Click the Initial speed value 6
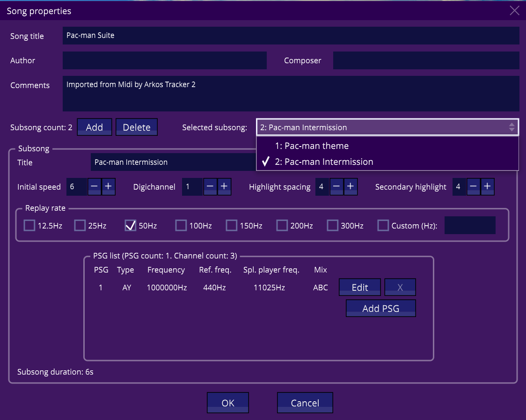The height and width of the screenshot is (420, 526). pos(77,187)
